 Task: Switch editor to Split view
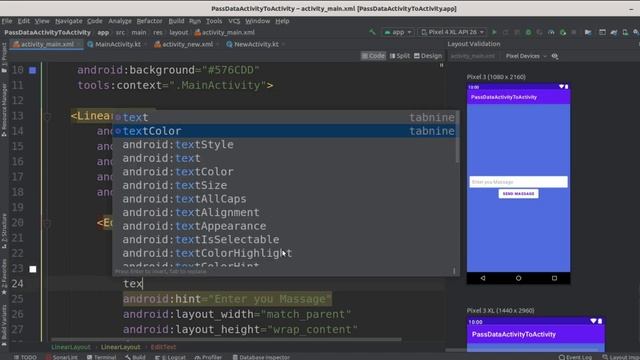coord(400,56)
